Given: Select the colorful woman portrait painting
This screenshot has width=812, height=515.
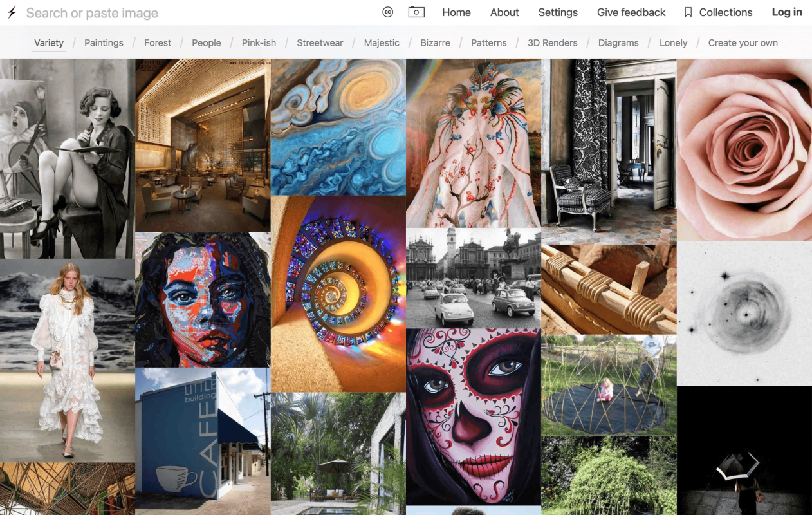Looking at the screenshot, I should tap(203, 300).
